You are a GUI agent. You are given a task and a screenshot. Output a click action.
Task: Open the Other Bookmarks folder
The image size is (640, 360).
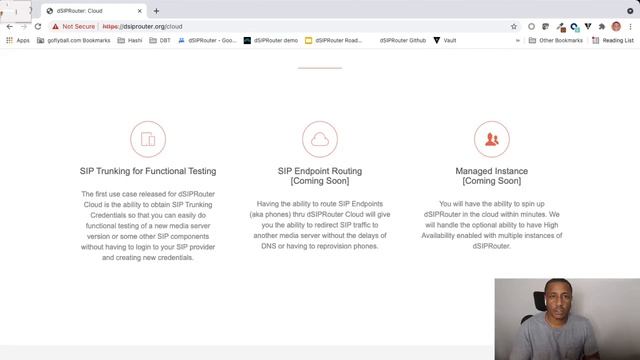pos(556,40)
